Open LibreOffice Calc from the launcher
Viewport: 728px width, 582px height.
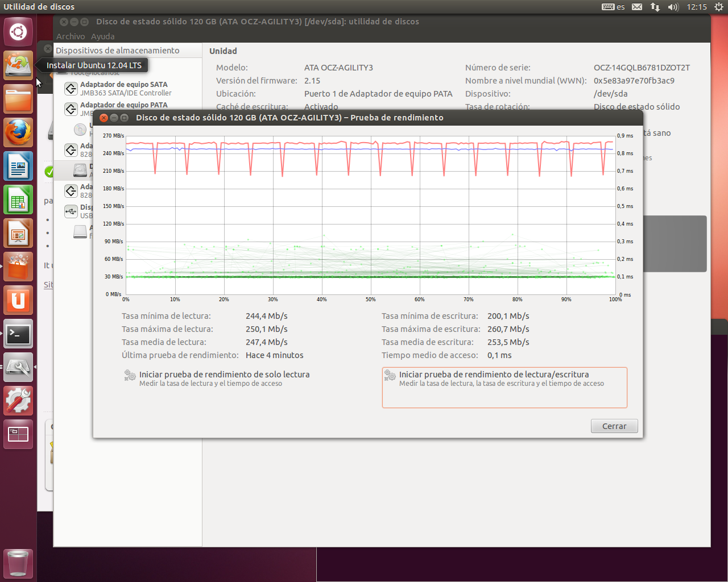pyautogui.click(x=18, y=199)
